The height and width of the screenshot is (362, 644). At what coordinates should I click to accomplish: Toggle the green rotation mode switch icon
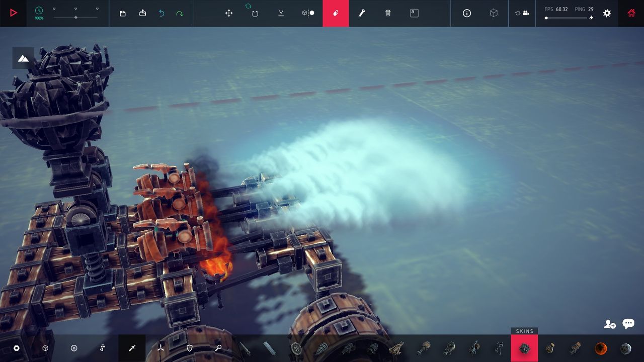(248, 6)
